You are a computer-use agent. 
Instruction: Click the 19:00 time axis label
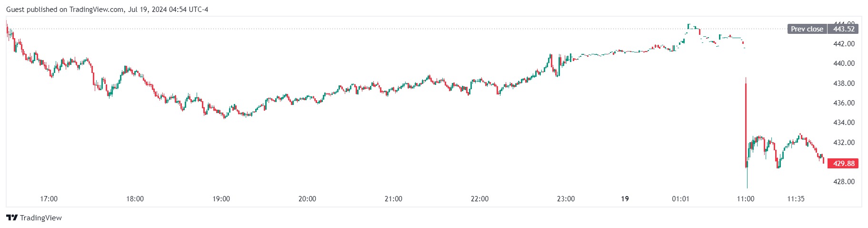[221, 199]
